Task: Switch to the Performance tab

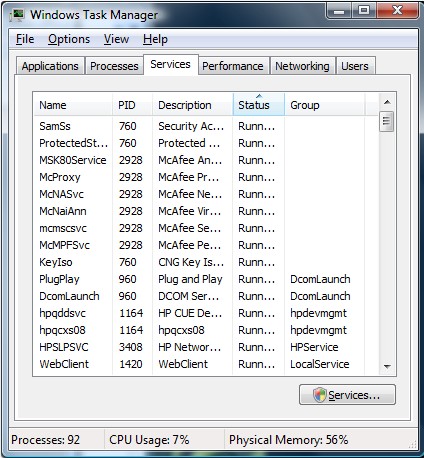Action: (233, 66)
